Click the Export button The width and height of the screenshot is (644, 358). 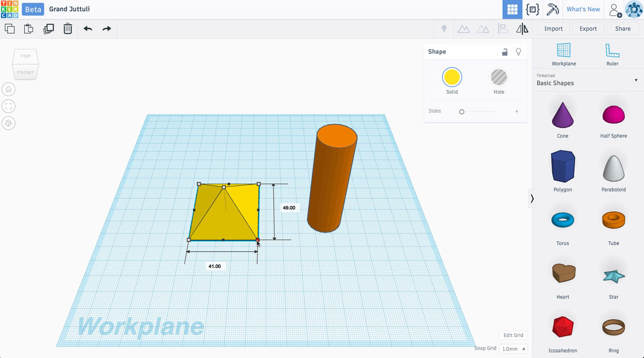588,28
